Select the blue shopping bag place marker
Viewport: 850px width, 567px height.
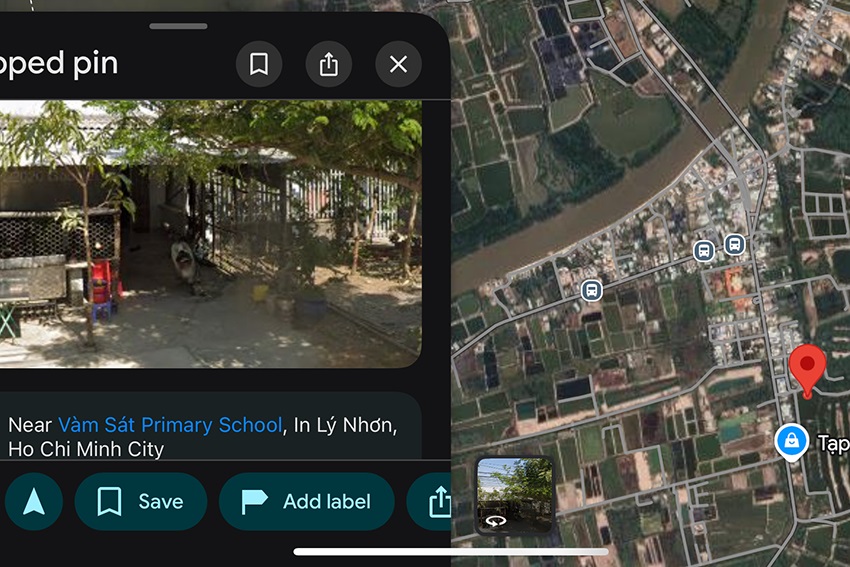(792, 441)
